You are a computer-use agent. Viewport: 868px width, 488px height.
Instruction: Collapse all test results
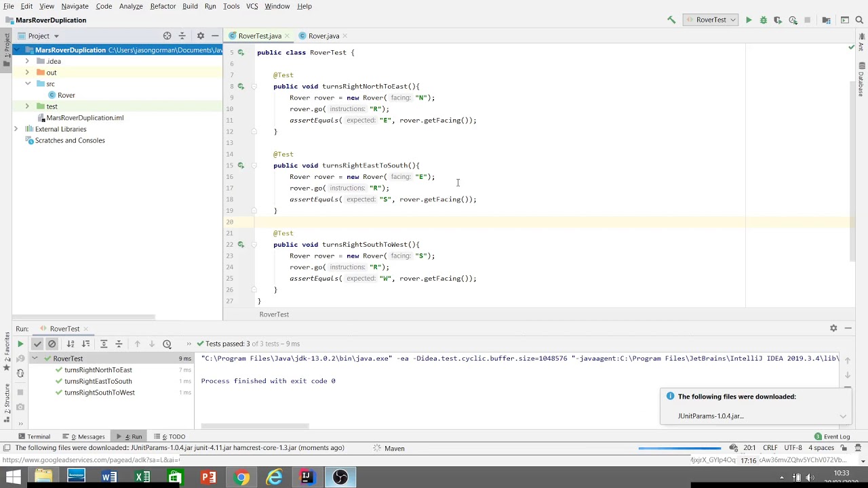[x=119, y=344]
